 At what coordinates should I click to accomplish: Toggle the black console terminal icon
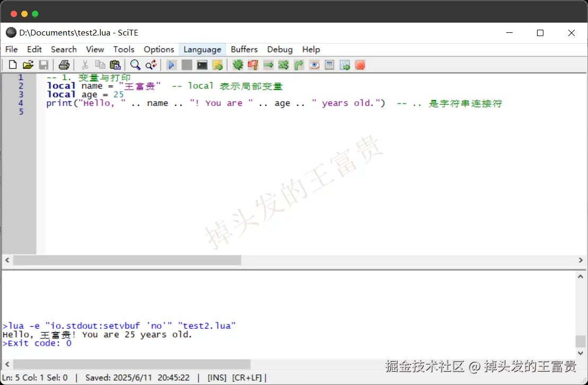point(202,65)
